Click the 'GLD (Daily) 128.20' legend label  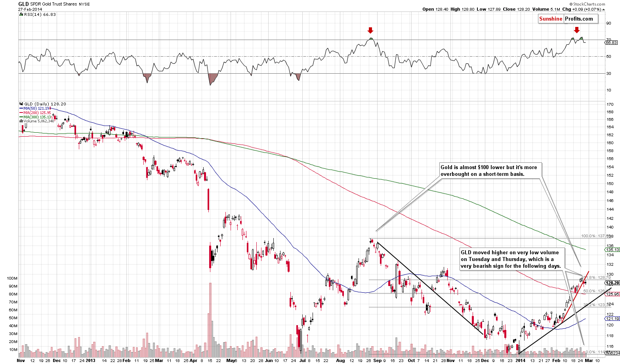[45, 104]
